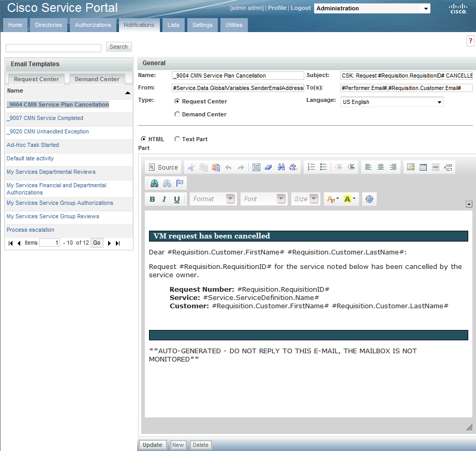Open the Authorizations tab
The height and width of the screenshot is (451, 476).
(x=93, y=25)
